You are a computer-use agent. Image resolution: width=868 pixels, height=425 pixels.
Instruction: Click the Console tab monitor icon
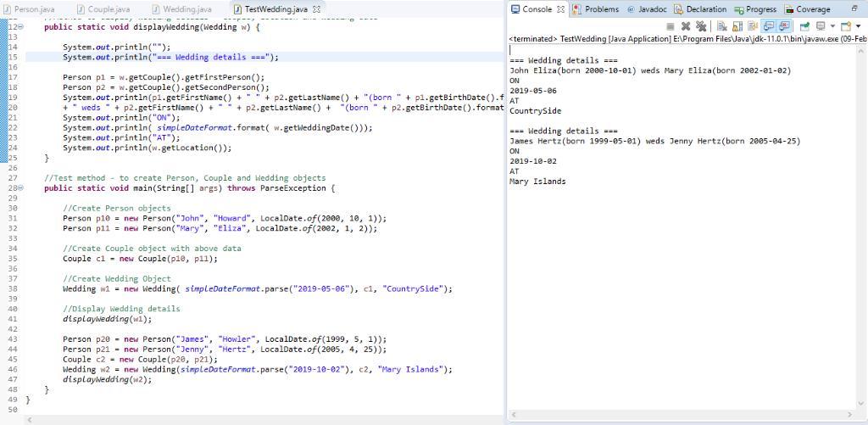coord(515,8)
